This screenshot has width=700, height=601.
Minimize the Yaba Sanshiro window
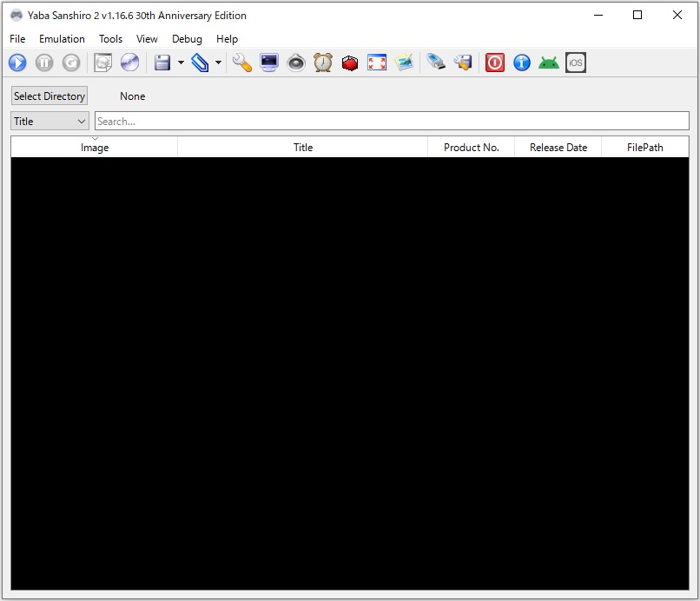pos(598,15)
